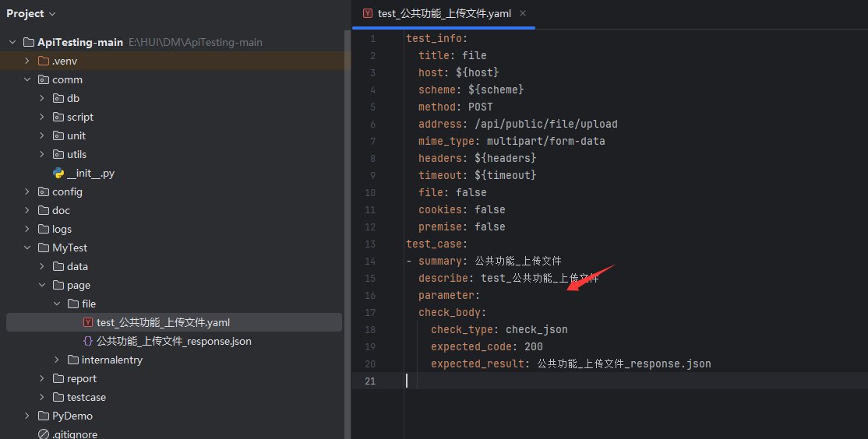Click the .venv folder icon
The height and width of the screenshot is (439, 868).
(x=43, y=61)
